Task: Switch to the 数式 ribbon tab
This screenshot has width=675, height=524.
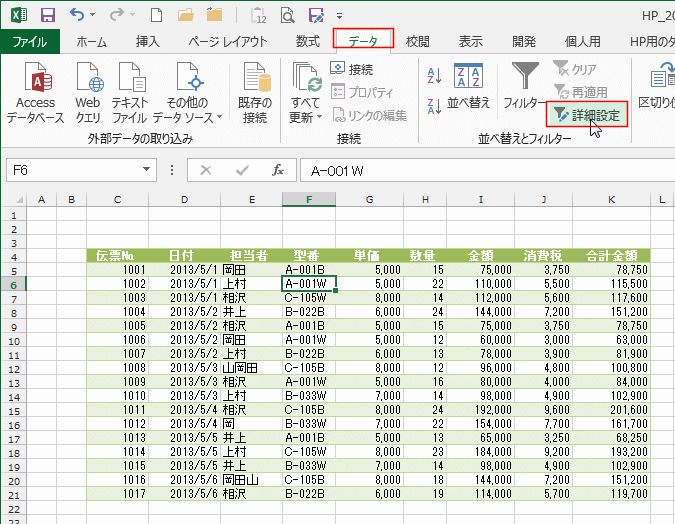Action: pos(308,41)
